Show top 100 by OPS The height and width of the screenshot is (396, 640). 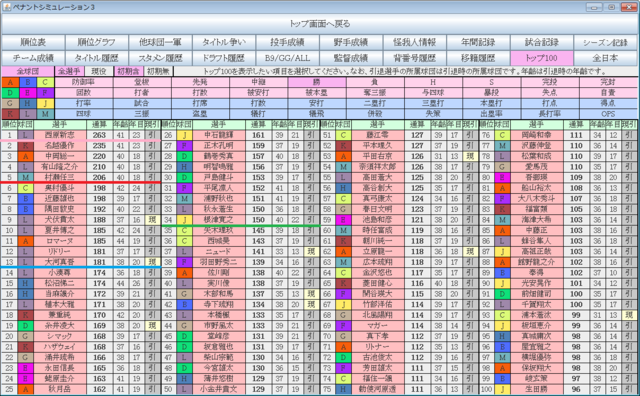(608, 114)
